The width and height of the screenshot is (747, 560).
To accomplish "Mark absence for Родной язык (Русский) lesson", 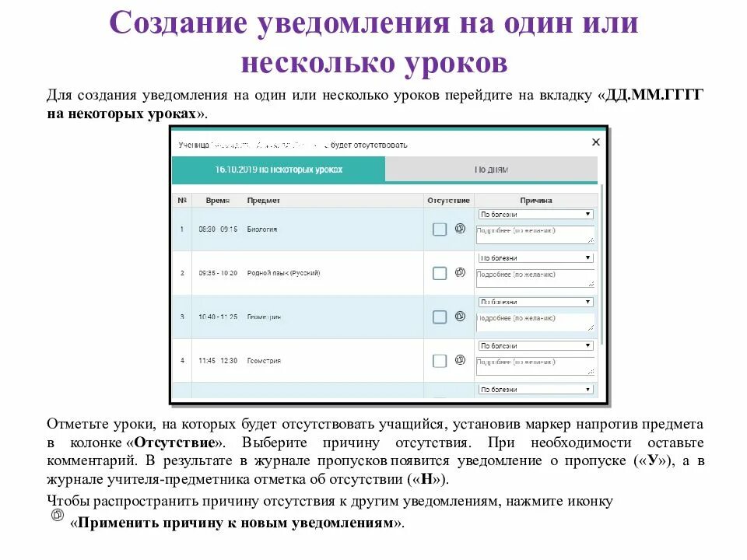I will click(x=439, y=273).
